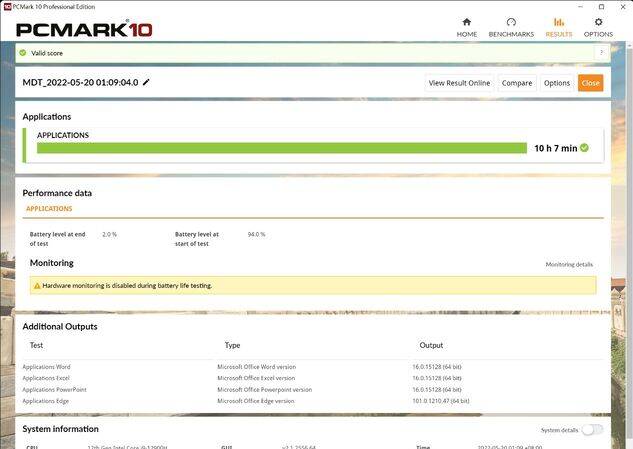
Task: Click the results bar chart icon
Action: pos(559,22)
